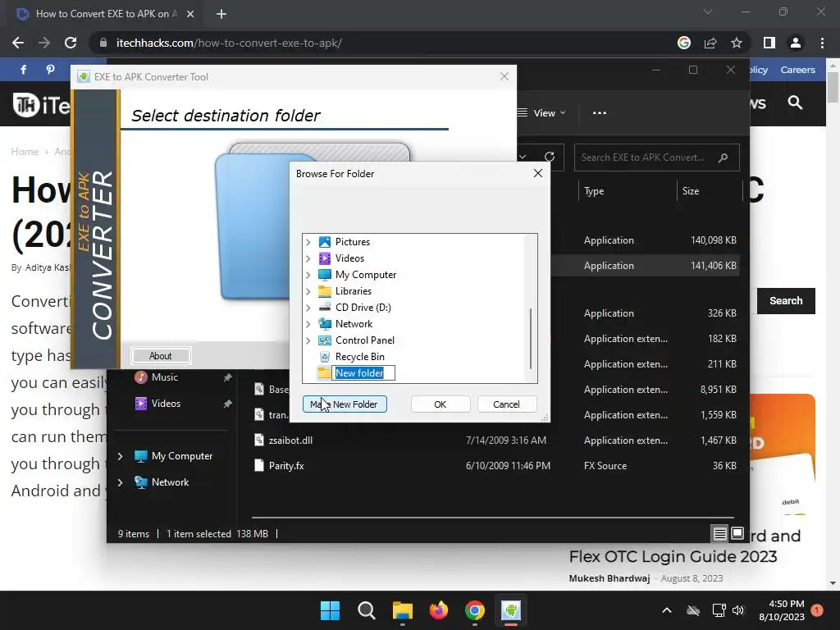This screenshot has width=840, height=630.
Task: Open Firefox from taskbar
Action: pyautogui.click(x=439, y=610)
